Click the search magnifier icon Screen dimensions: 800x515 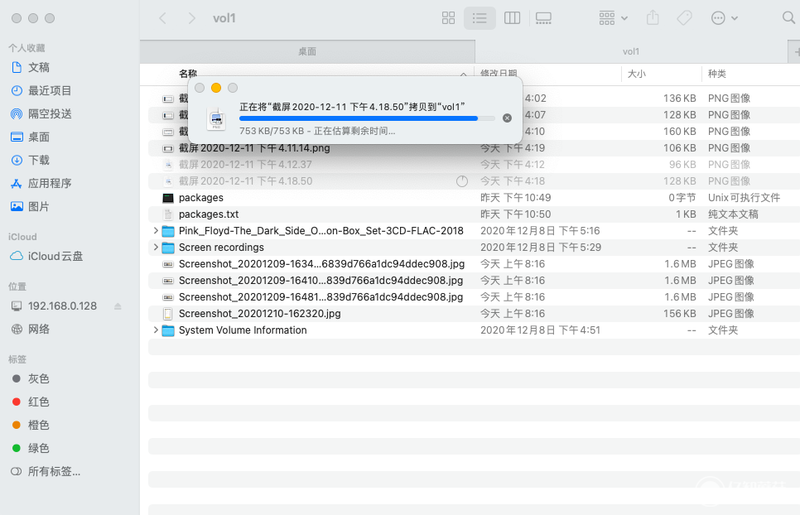pyautogui.click(x=788, y=18)
